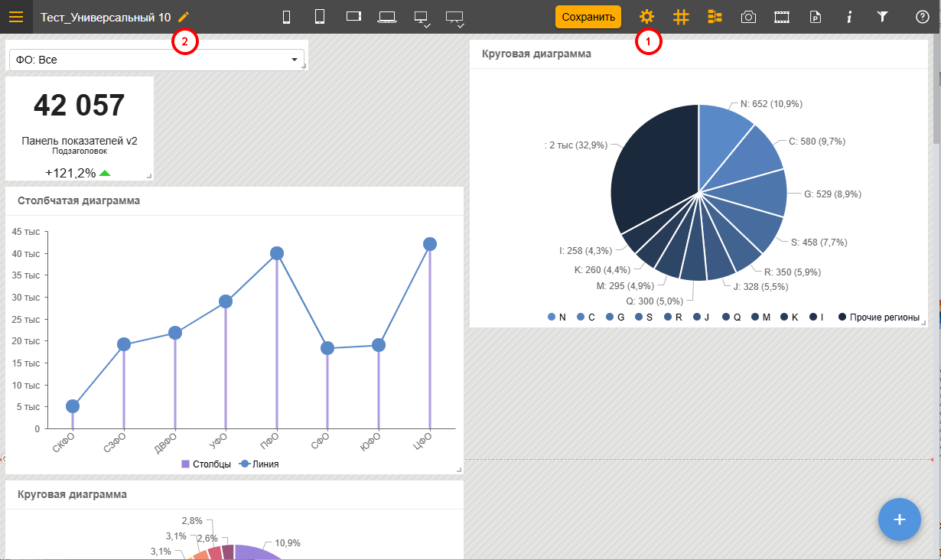The height and width of the screenshot is (560, 941).
Task: Open help question mark icon
Action: [x=923, y=17]
